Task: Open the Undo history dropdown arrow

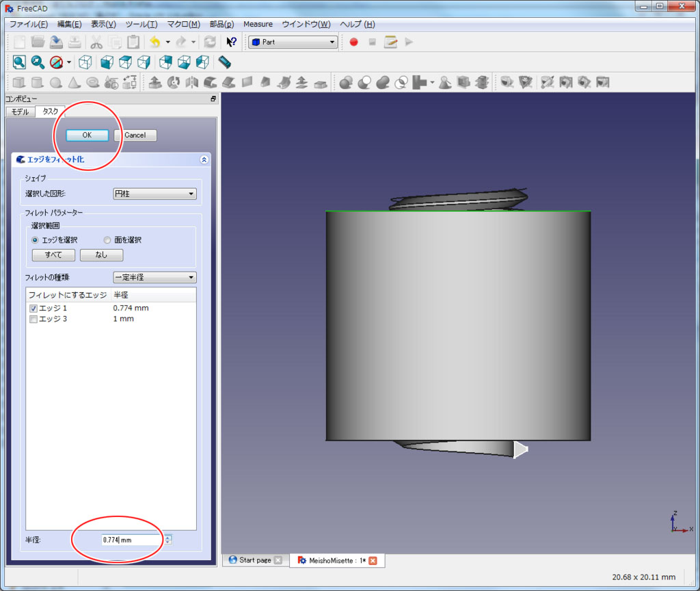Action: 168,42
